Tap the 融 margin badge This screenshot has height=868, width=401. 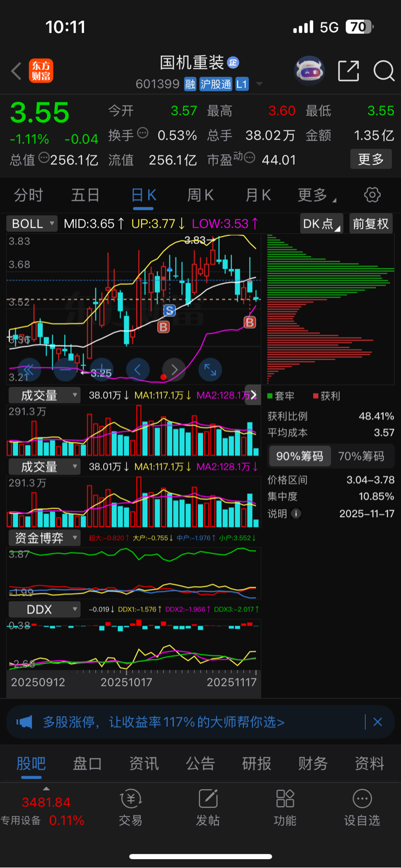click(x=190, y=84)
